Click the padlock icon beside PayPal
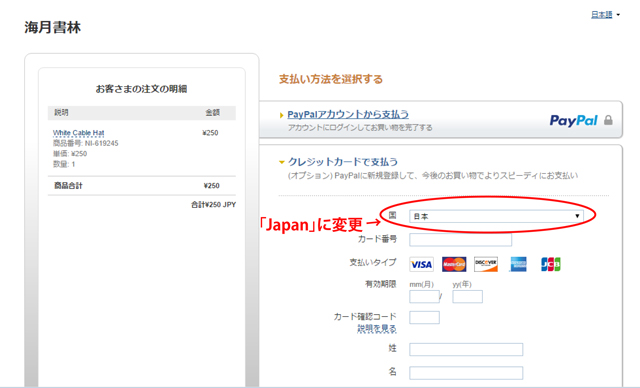Image resolution: width=640 pixels, height=388 pixels. 608,120
